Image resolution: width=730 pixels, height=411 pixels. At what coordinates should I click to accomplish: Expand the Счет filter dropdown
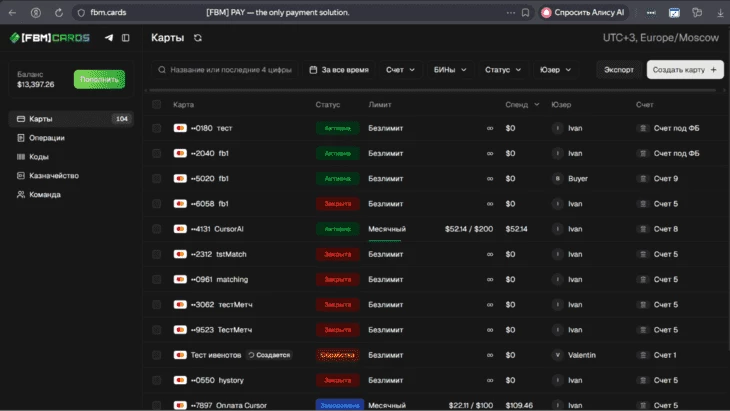(400, 70)
